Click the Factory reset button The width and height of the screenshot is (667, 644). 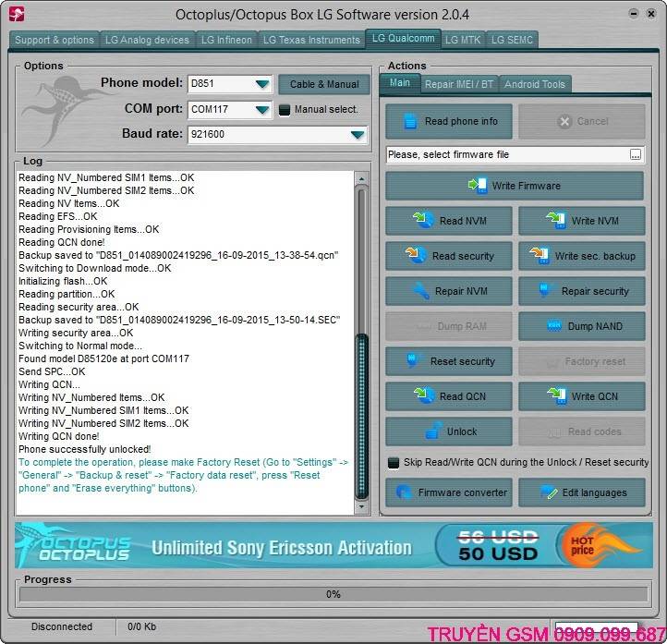tap(581, 361)
